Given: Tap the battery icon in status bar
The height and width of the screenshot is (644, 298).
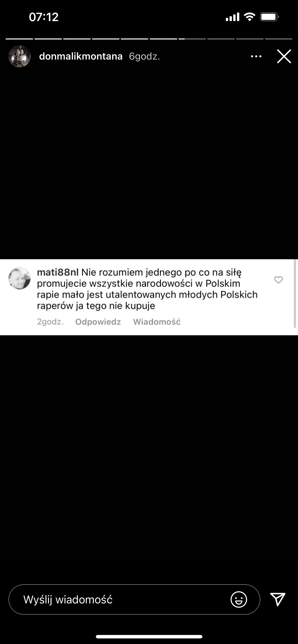Looking at the screenshot, I should point(269,17).
